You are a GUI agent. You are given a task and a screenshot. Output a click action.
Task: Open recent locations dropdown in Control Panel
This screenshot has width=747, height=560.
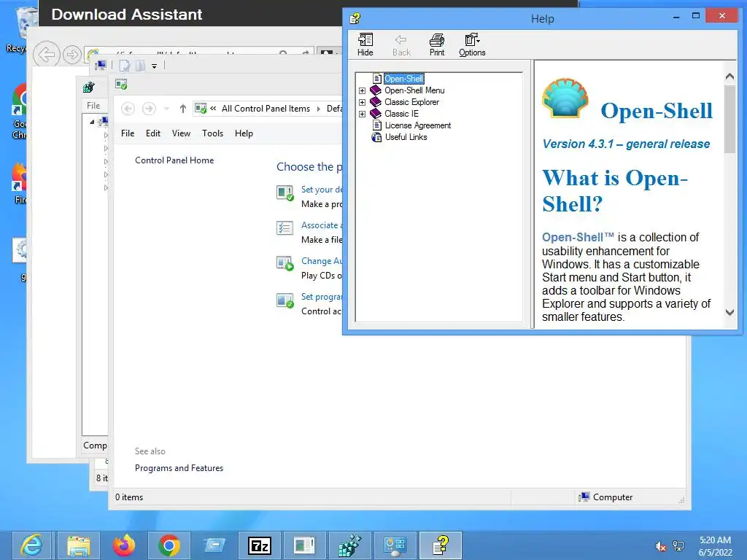(x=166, y=109)
